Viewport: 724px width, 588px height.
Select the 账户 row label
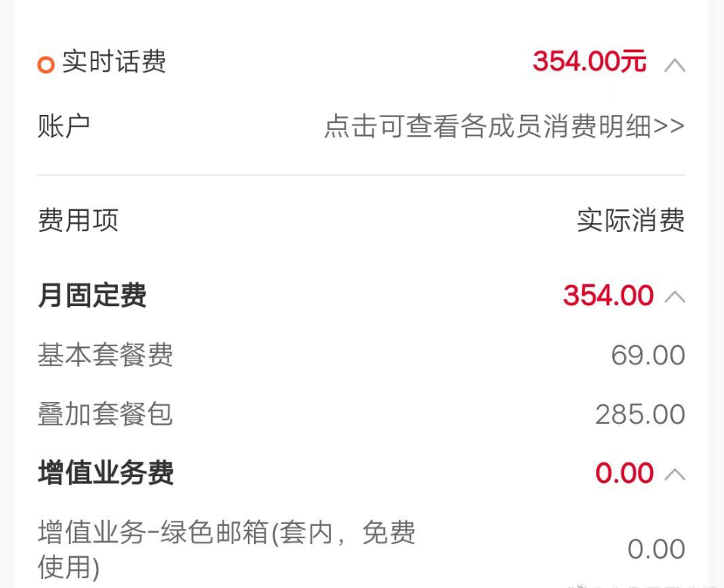[63, 126]
